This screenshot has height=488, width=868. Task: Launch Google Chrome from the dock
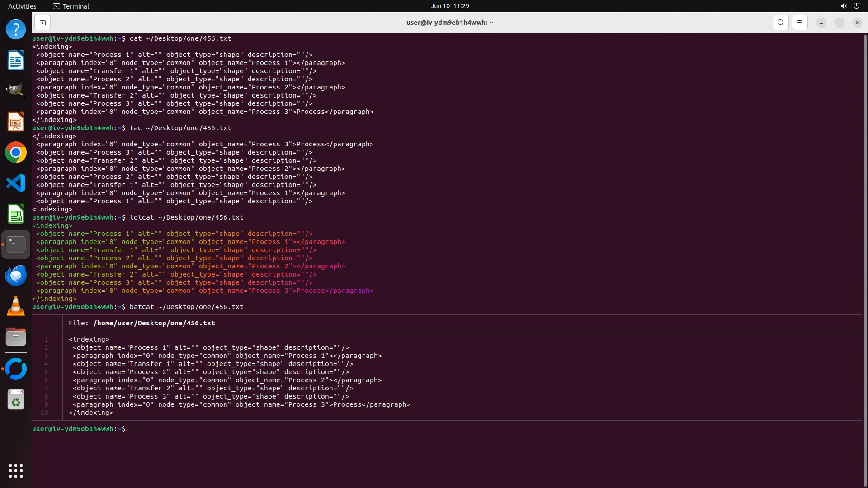16,153
